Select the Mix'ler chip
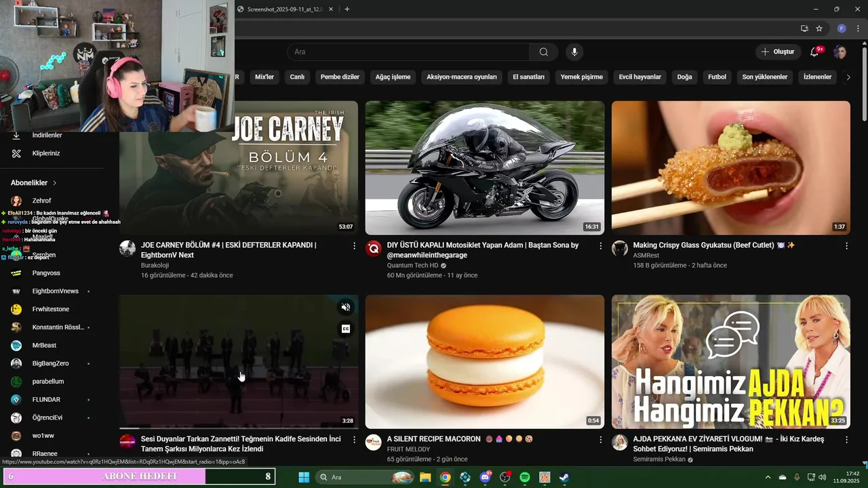868x488 pixels. coord(264,77)
